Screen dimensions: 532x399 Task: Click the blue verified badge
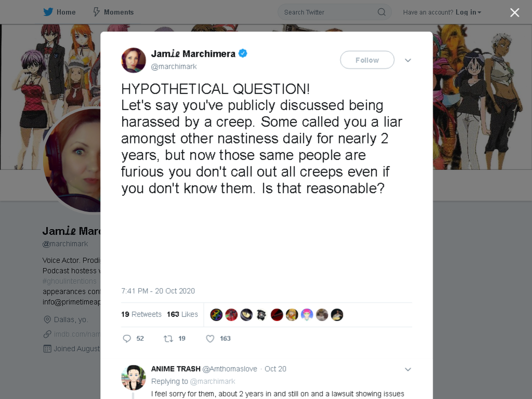tap(243, 54)
